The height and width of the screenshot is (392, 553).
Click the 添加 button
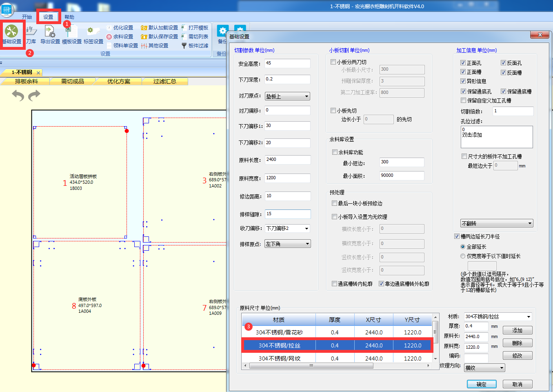pos(517,330)
